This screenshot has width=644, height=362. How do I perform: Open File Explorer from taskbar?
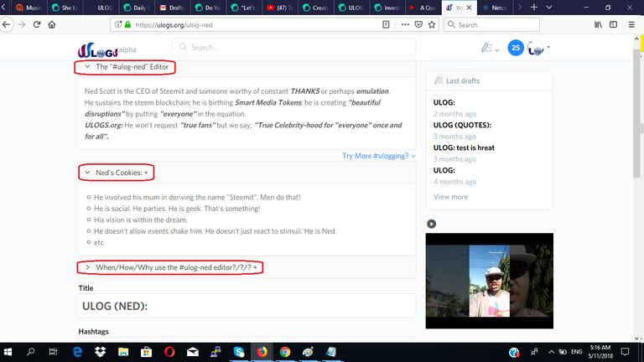point(123,352)
